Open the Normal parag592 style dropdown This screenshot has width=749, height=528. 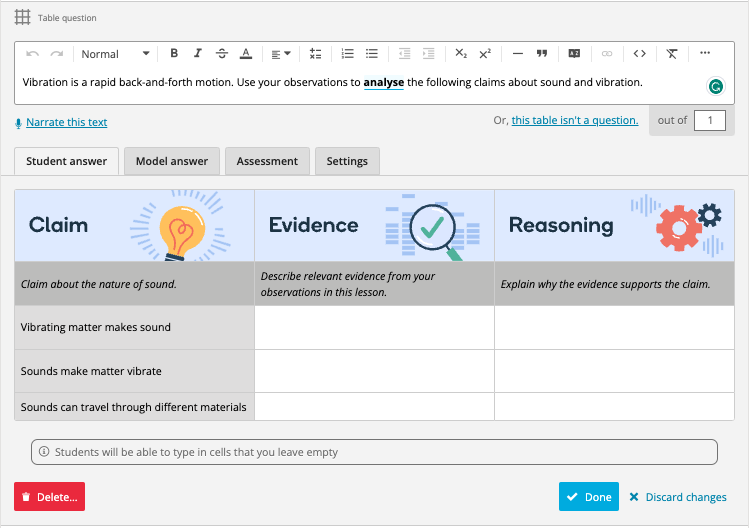pos(114,54)
